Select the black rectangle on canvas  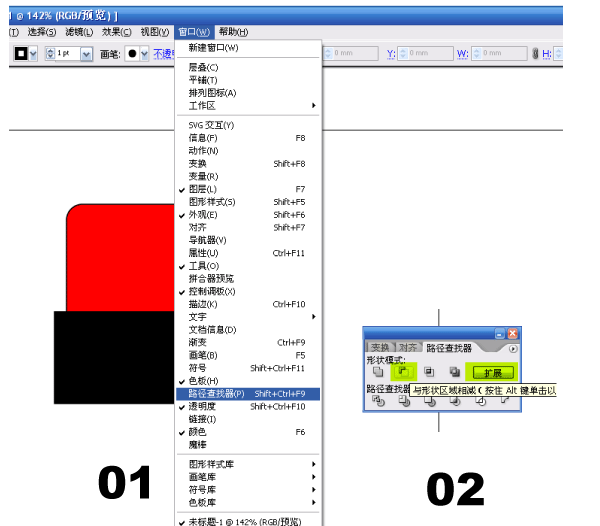click(114, 357)
